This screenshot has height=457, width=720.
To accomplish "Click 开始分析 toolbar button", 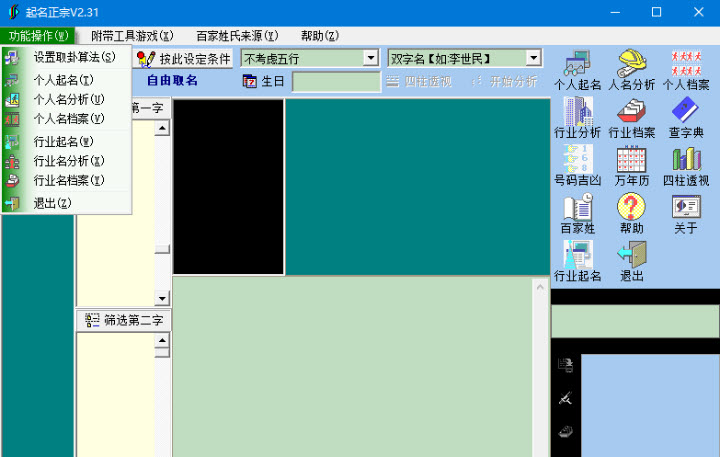I will coord(504,82).
